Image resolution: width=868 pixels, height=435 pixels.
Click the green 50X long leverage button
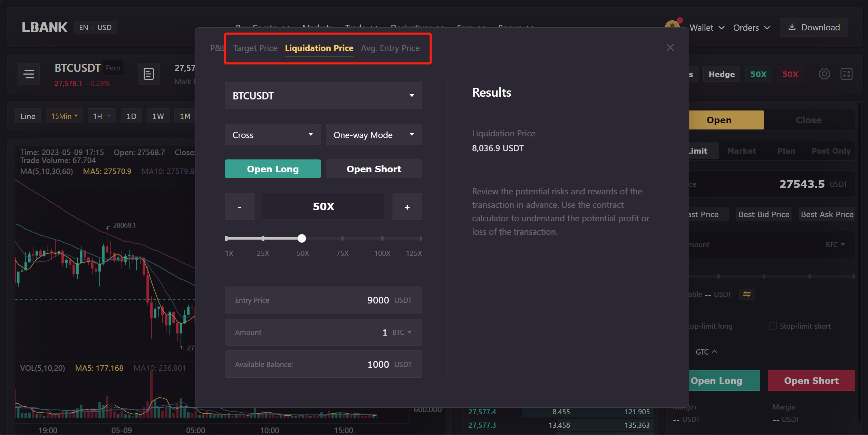pyautogui.click(x=758, y=74)
